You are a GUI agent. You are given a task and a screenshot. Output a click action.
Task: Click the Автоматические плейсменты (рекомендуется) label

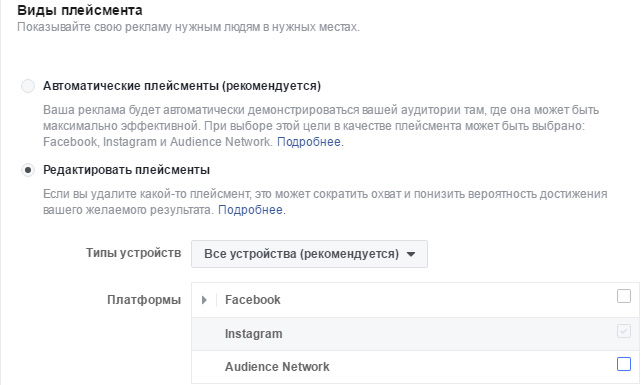tap(182, 86)
